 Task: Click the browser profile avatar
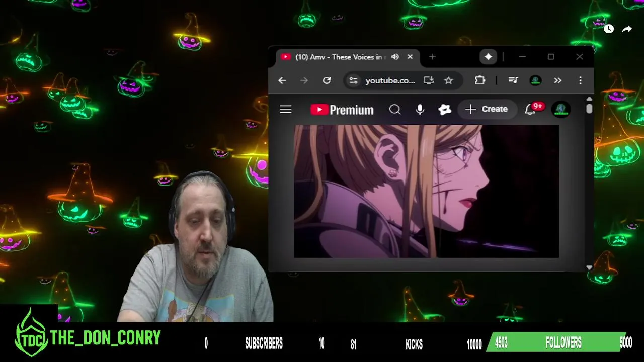536,80
